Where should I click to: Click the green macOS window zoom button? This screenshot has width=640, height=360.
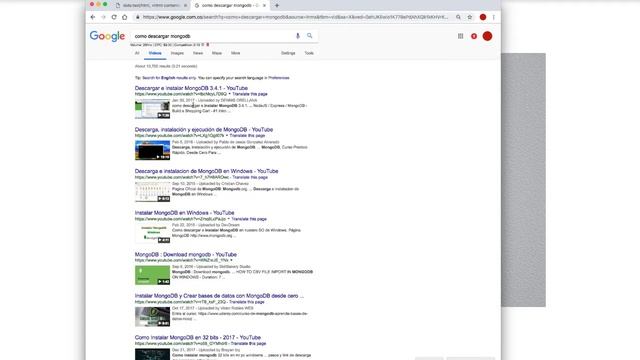(x=105, y=4)
